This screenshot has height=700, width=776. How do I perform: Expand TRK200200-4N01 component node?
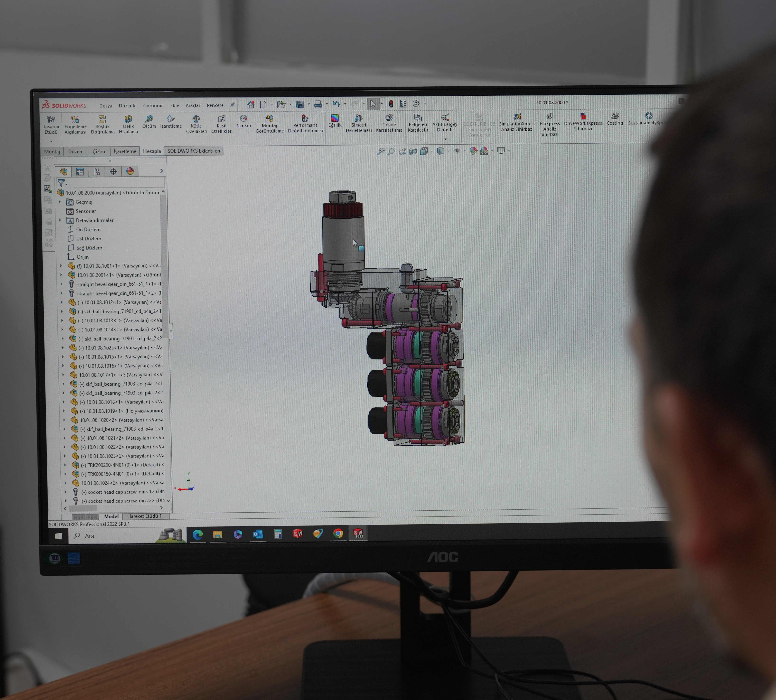[65, 465]
